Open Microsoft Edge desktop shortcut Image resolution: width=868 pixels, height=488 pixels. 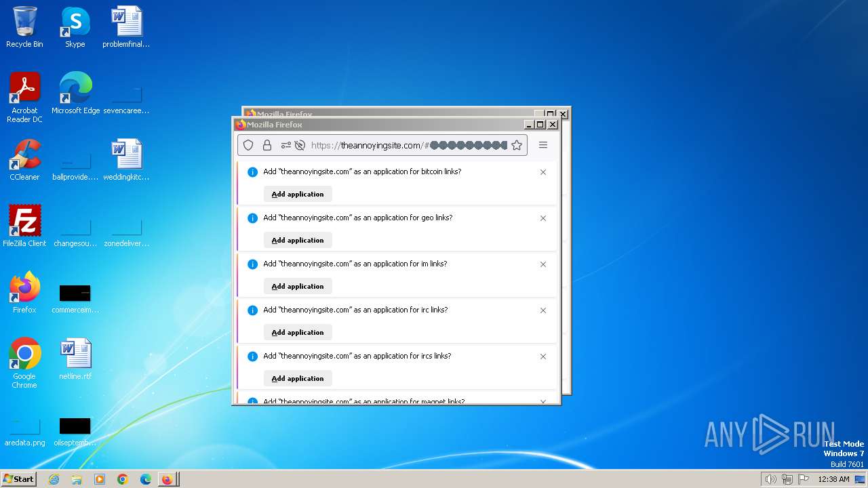(75, 94)
